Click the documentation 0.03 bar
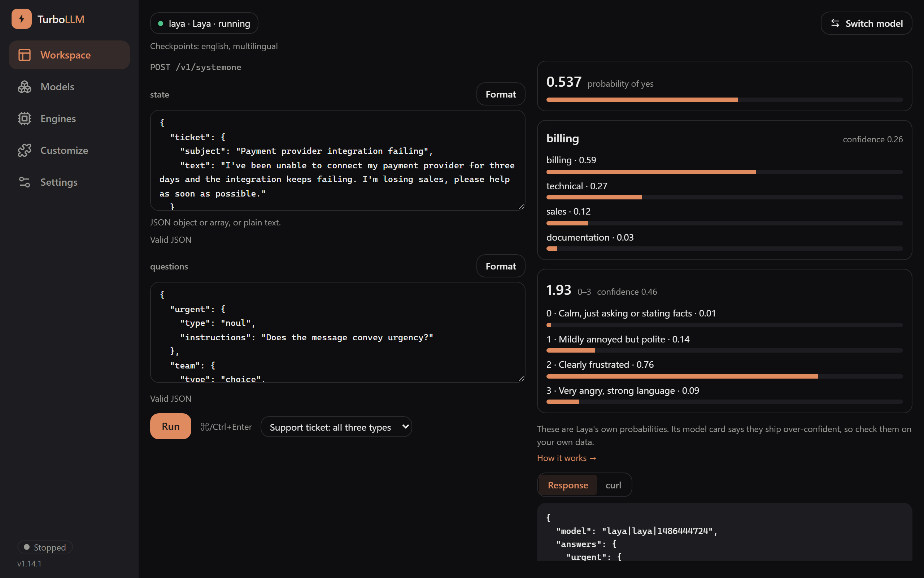924x578 pixels. 724,249
